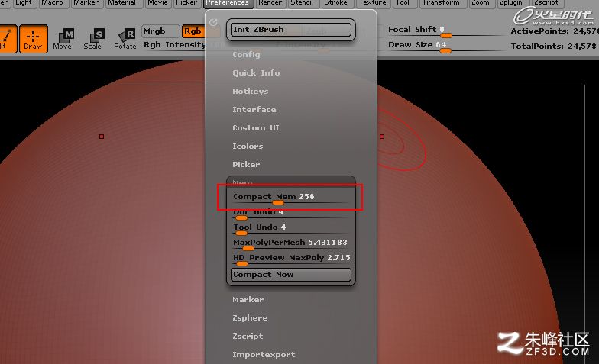Expand the Zscript preferences section
Screen dimensions: 599x364
point(248,336)
